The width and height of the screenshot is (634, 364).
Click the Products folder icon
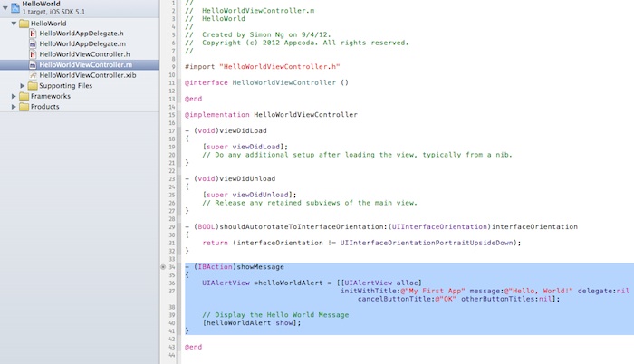(24, 107)
